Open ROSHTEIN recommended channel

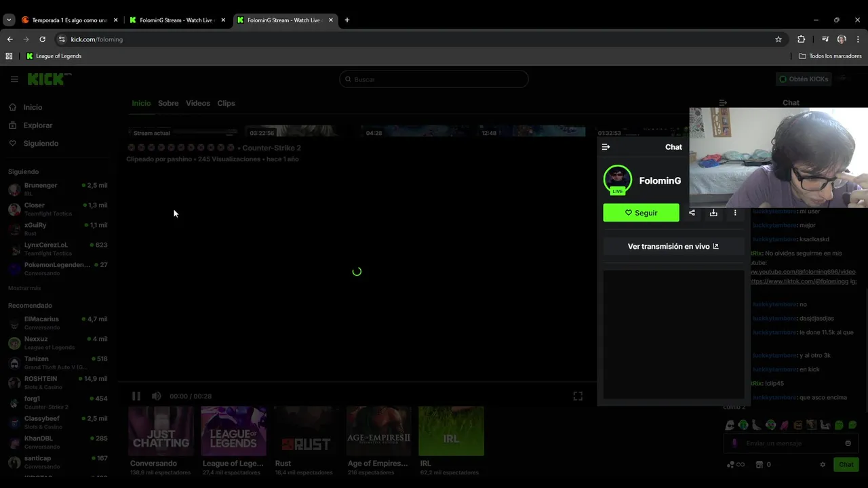click(58, 382)
